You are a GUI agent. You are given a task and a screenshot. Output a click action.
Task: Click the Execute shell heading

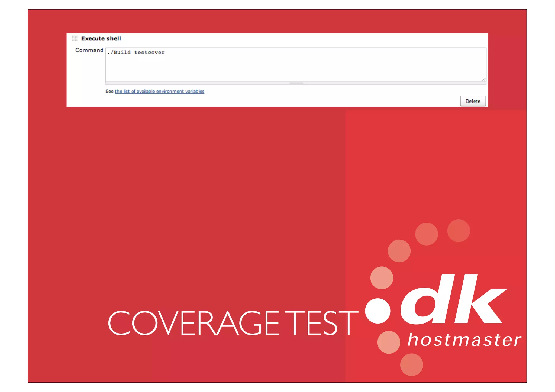101,38
